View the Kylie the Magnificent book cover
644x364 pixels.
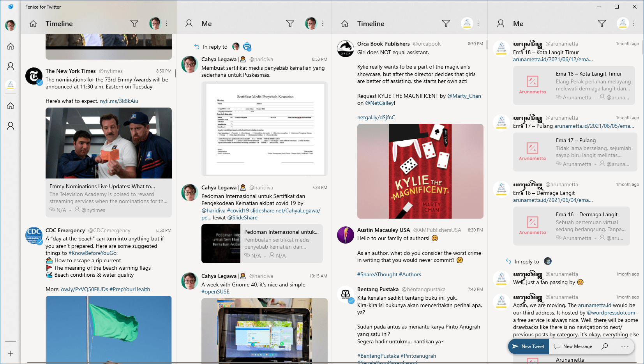click(420, 171)
